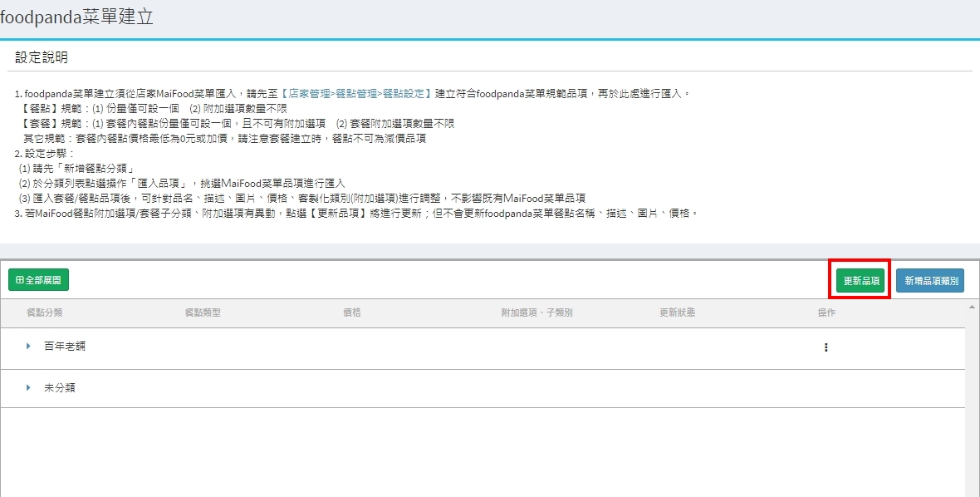Screen dimensions: 980x497
Task: Click the 價格 column header
Action: coord(352,312)
